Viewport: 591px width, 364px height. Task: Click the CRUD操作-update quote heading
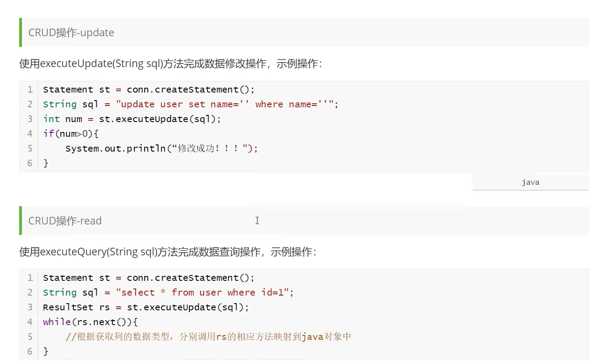pyautogui.click(x=71, y=33)
